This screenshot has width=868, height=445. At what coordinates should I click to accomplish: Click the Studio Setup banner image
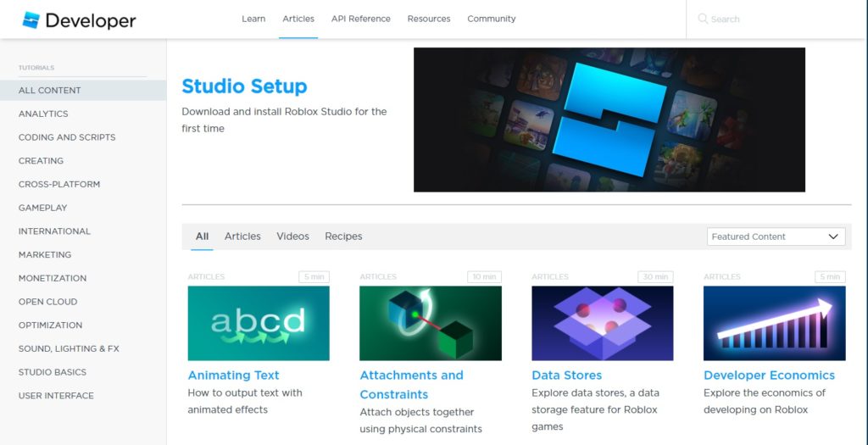(x=609, y=120)
